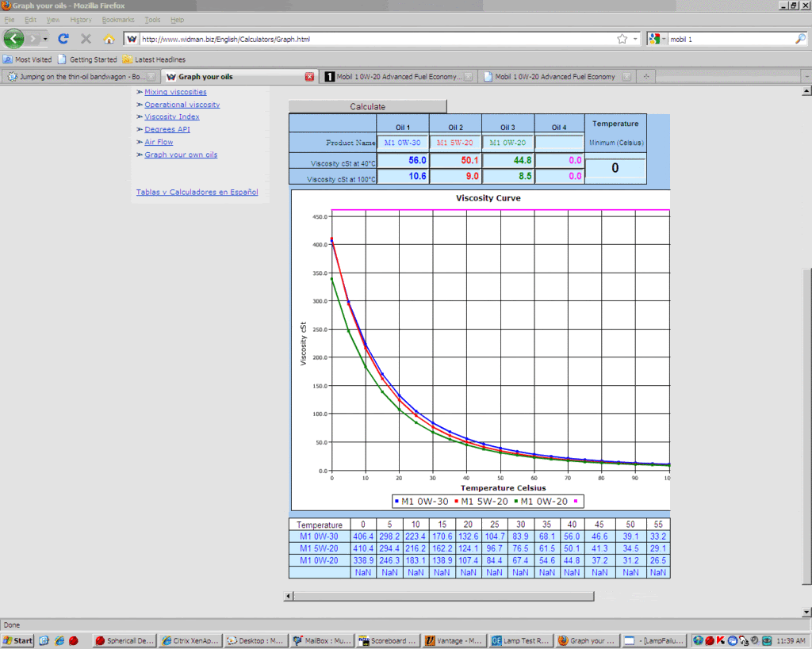
Task: Close the 'Graph your oils' tab
Action: 309,77
